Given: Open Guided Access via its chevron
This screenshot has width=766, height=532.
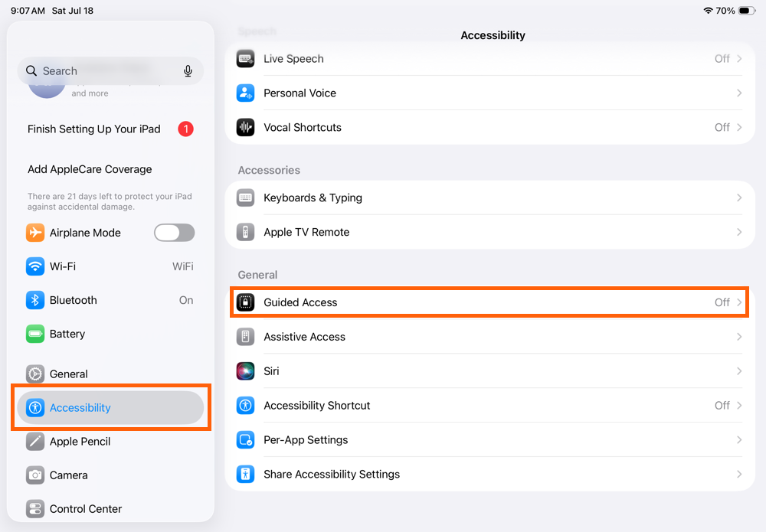Looking at the screenshot, I should coord(739,302).
